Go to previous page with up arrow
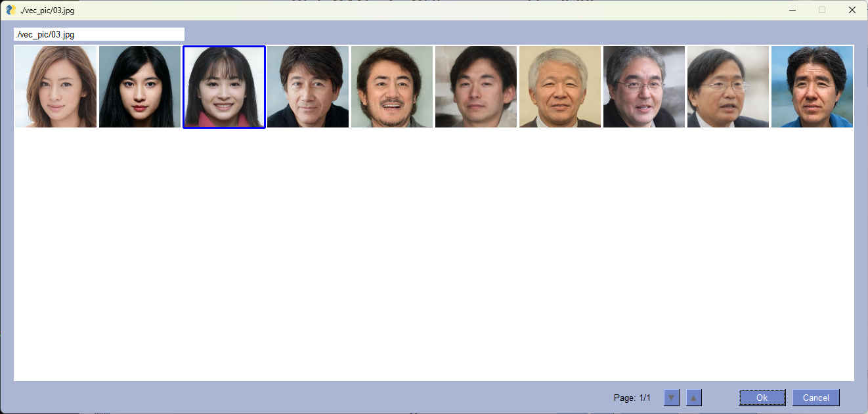The image size is (868, 414). (694, 398)
